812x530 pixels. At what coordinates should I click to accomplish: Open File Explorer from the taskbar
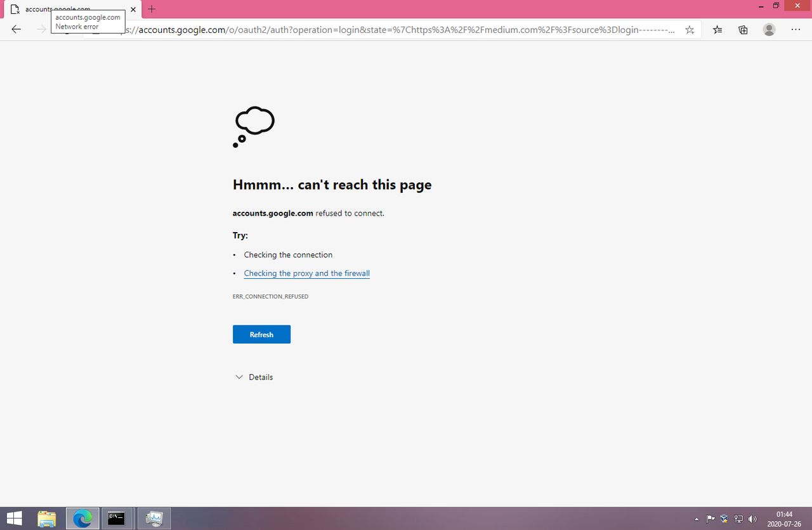(x=47, y=518)
